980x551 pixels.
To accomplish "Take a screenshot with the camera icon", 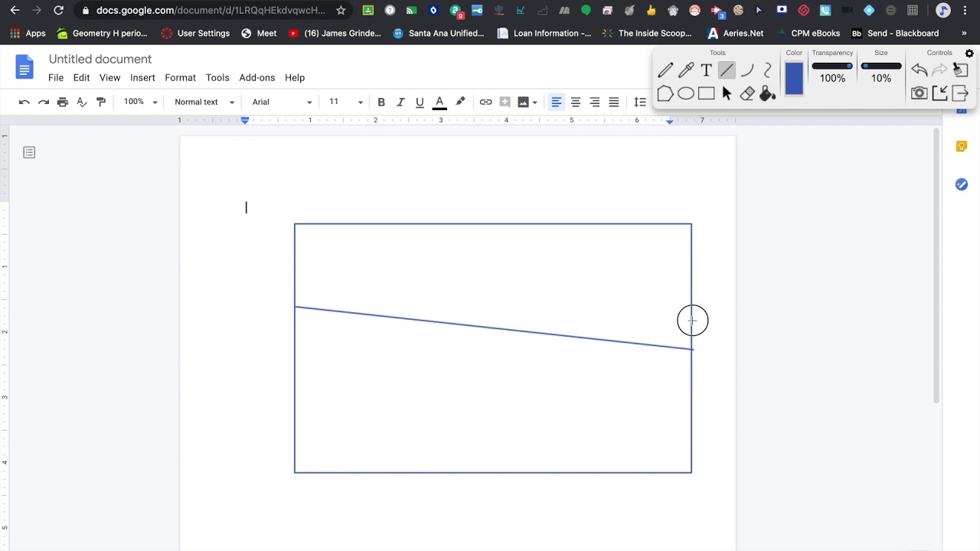I will click(919, 93).
